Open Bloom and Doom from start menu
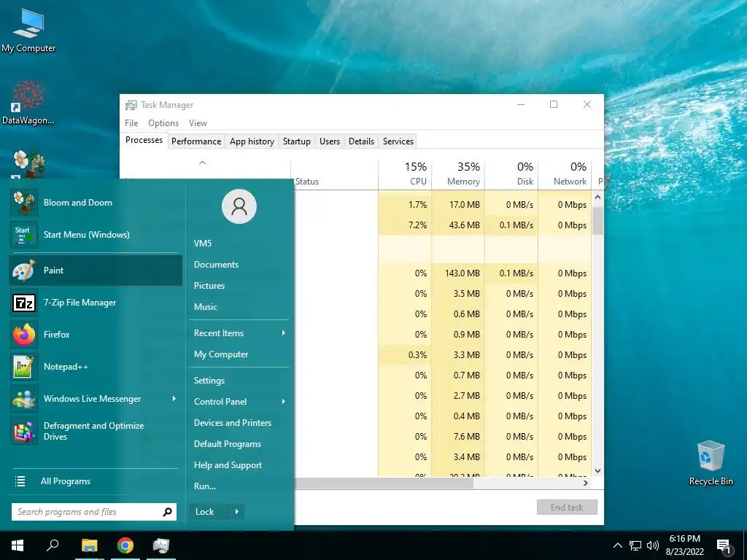This screenshot has height=560, width=747. coord(96,203)
